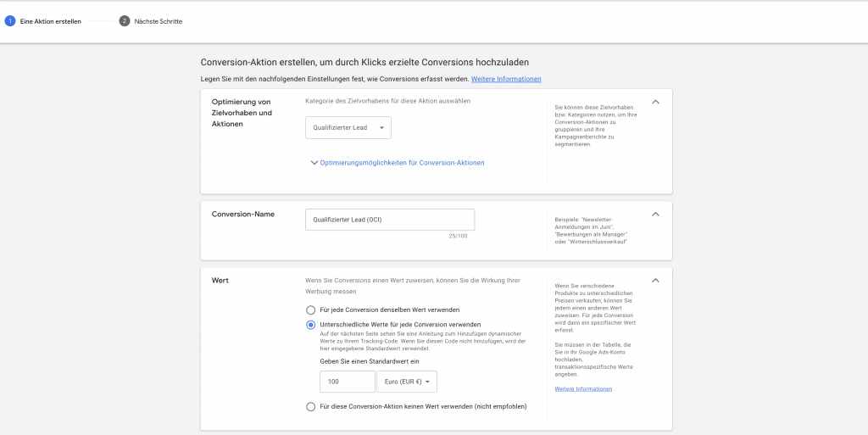Open 'Weitere Informationen' link in Wert help panel

tap(583, 389)
